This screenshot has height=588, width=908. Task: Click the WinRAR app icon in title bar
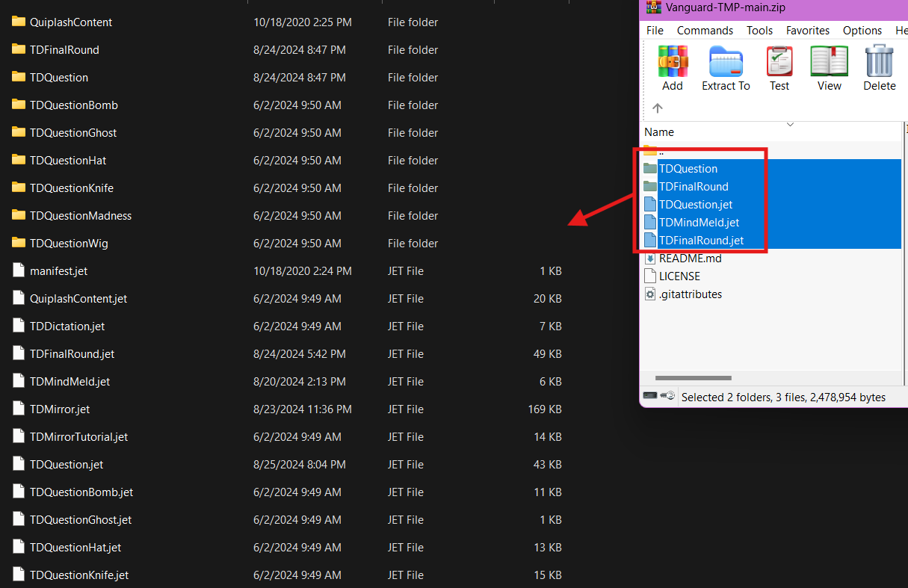click(655, 7)
